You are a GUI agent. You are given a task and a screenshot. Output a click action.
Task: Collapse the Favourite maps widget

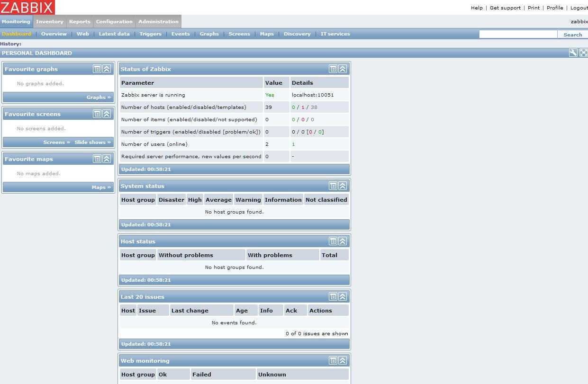click(107, 159)
